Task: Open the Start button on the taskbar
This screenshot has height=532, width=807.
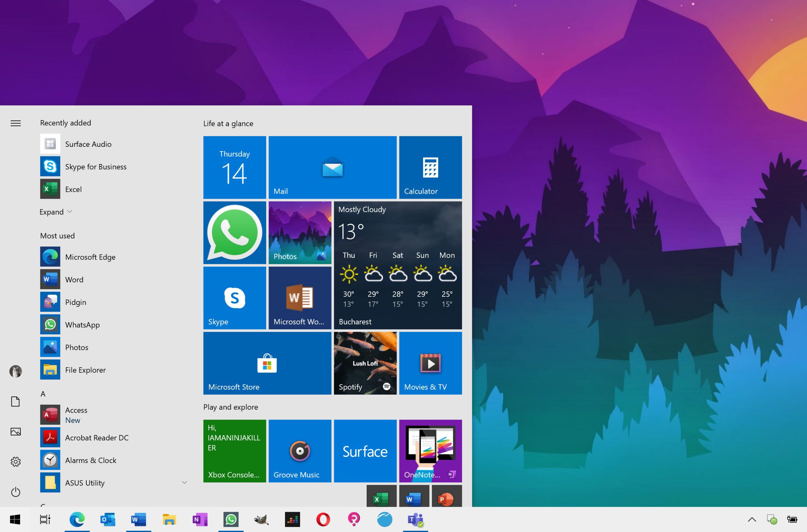Action: [x=15, y=519]
